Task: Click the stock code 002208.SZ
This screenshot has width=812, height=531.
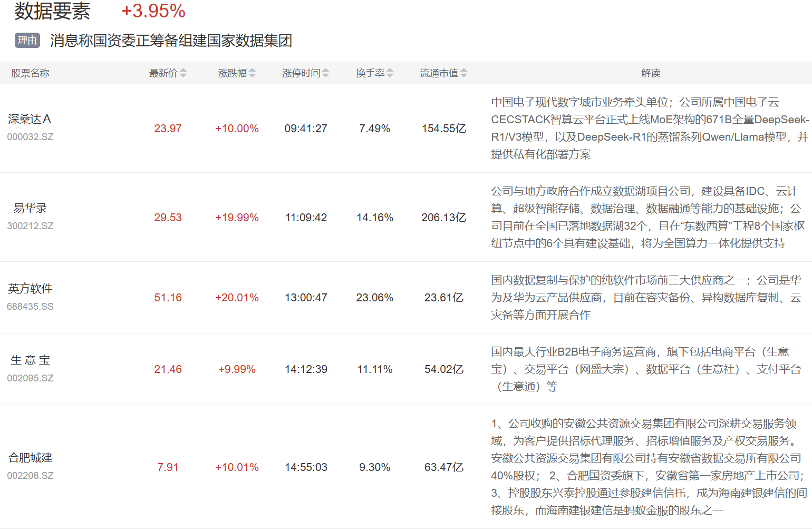Action: [x=30, y=476]
